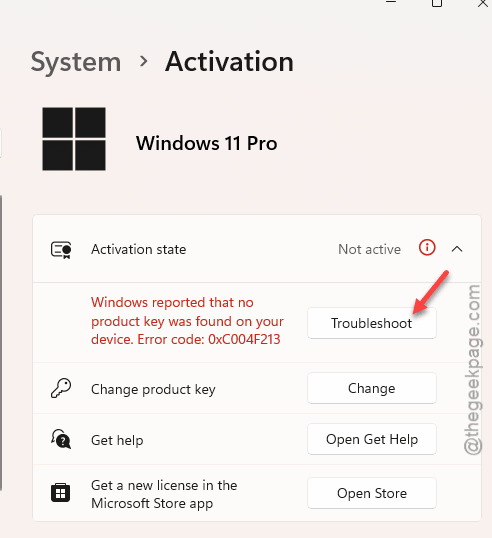Click the key icon for product key

coord(61,388)
